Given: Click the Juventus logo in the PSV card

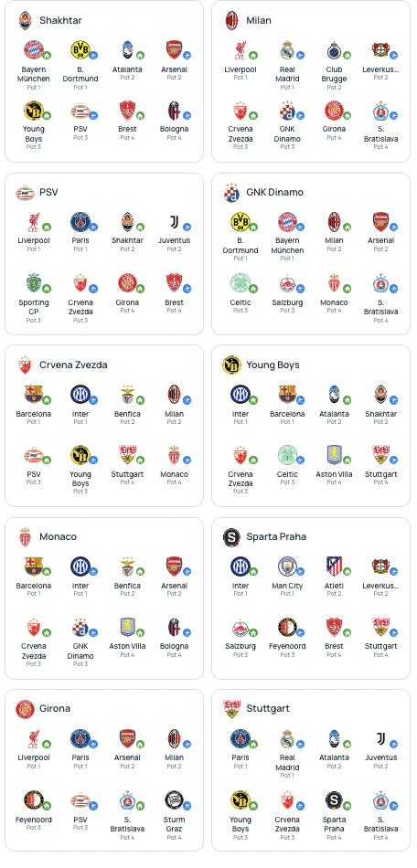Looking at the screenshot, I should click(x=174, y=223).
